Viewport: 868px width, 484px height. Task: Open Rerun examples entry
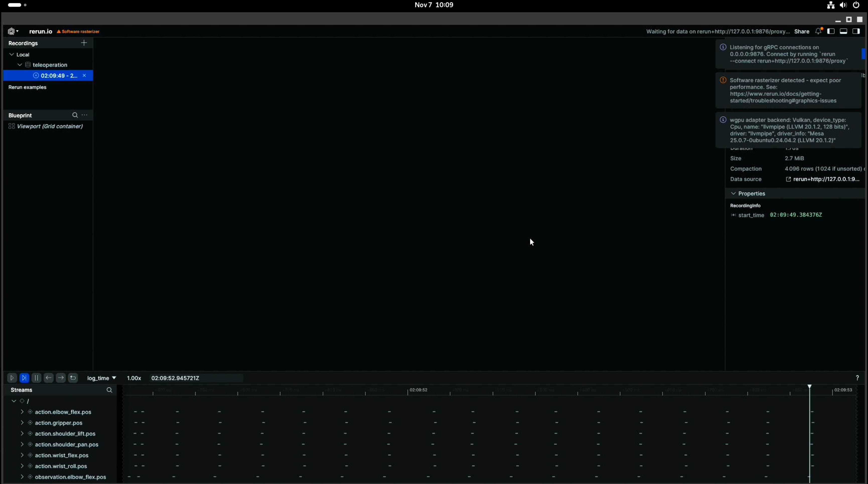[27, 87]
